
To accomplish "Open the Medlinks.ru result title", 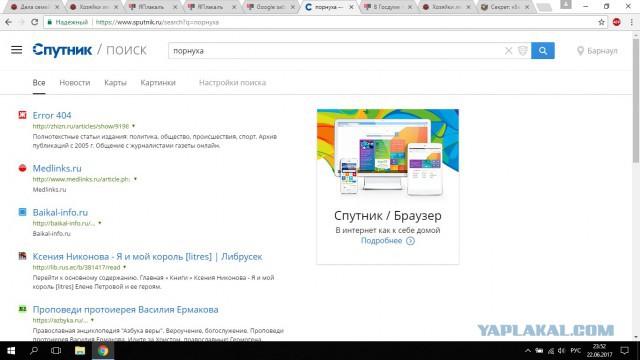I will tap(57, 168).
